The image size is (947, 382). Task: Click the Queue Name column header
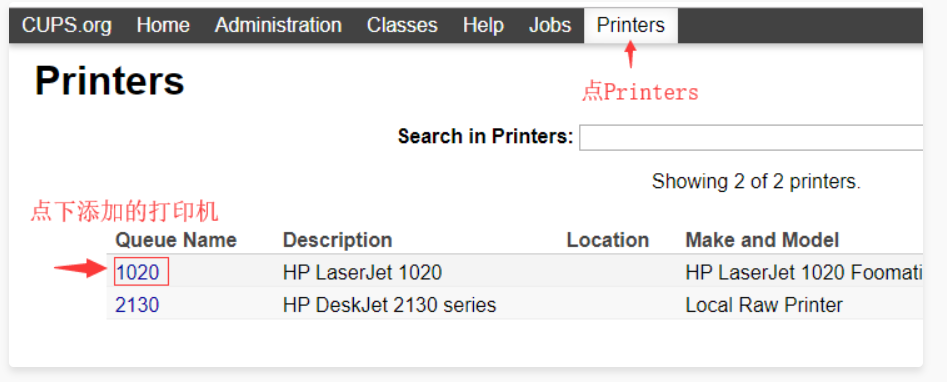click(x=176, y=240)
